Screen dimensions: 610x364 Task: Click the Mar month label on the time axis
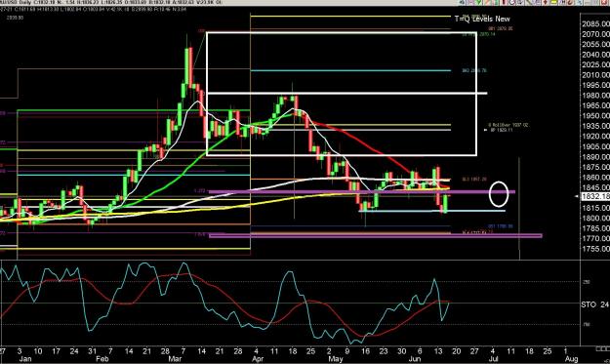(x=175, y=358)
